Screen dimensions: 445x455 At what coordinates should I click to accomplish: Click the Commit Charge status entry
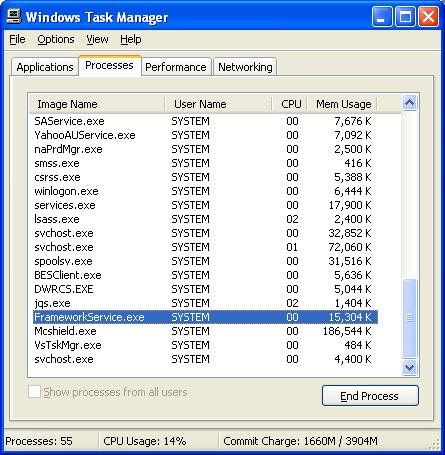point(300,441)
